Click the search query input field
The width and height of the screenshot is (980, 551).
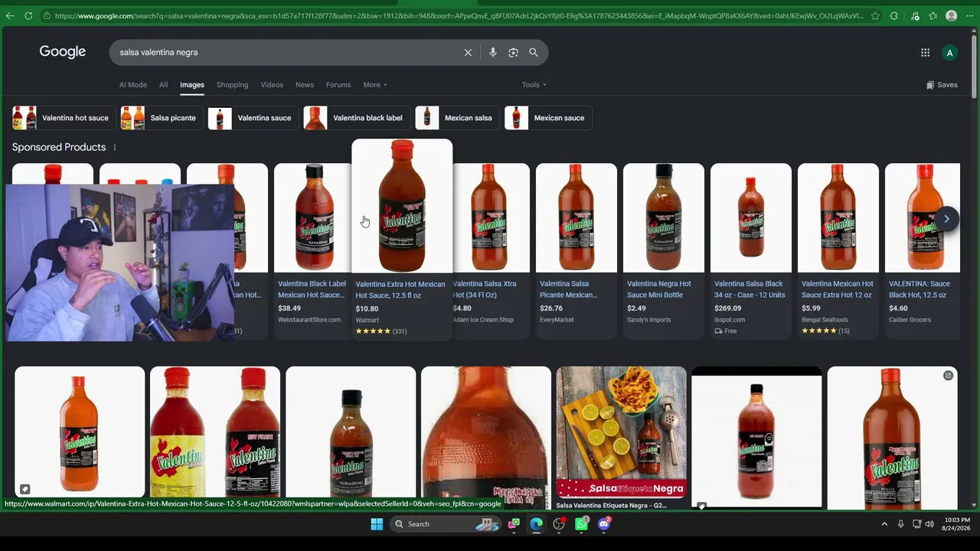click(287, 52)
